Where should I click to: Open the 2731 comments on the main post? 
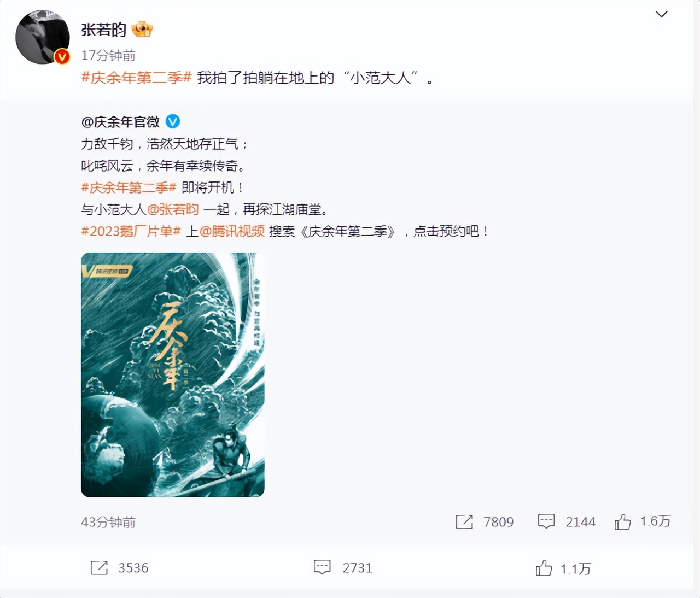click(x=343, y=568)
